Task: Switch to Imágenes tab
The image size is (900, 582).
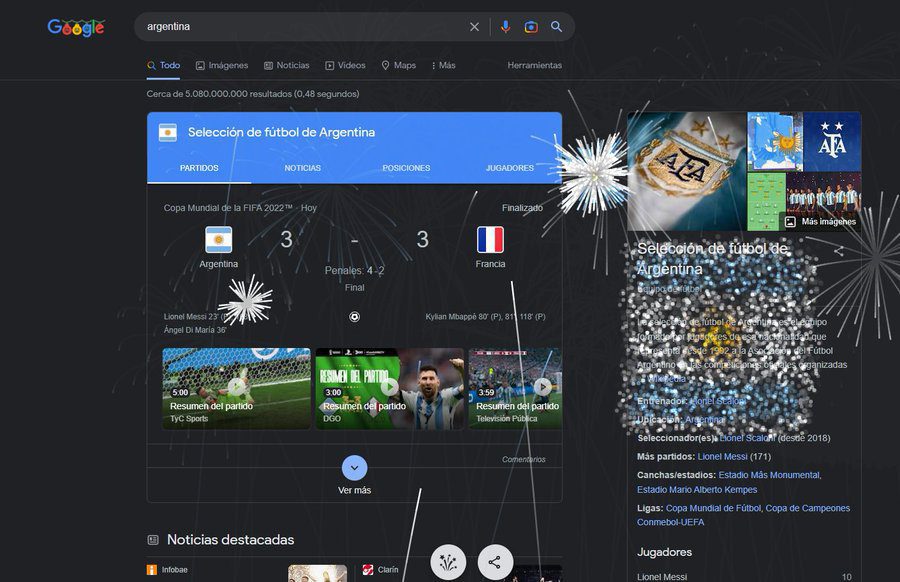Action: coord(222,65)
